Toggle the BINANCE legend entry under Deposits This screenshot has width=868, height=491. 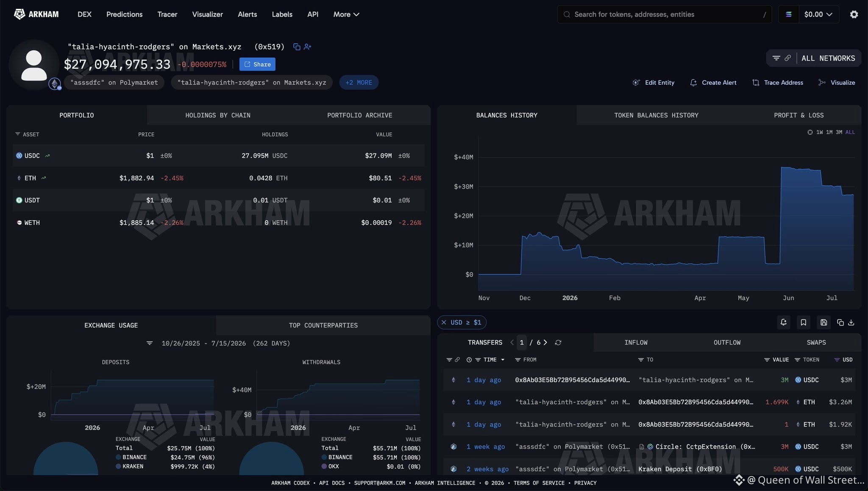131,457
